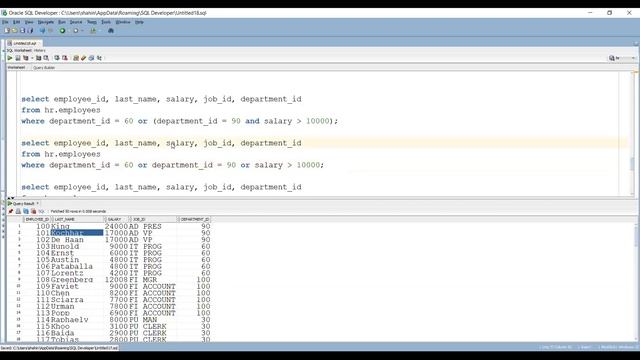
Task: Open the Navigate menu
Action: 46,22
